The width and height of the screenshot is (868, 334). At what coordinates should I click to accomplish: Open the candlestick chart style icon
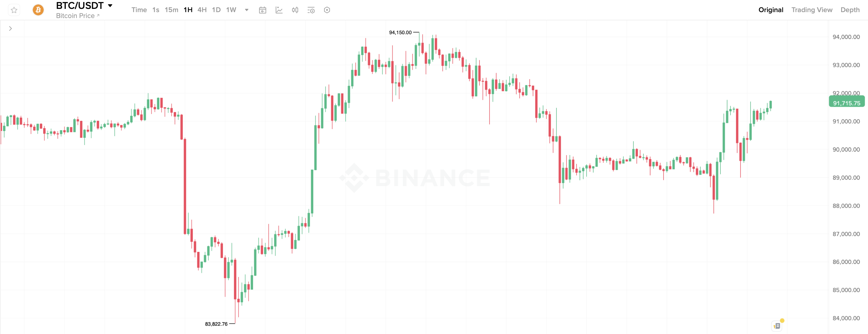tap(295, 10)
